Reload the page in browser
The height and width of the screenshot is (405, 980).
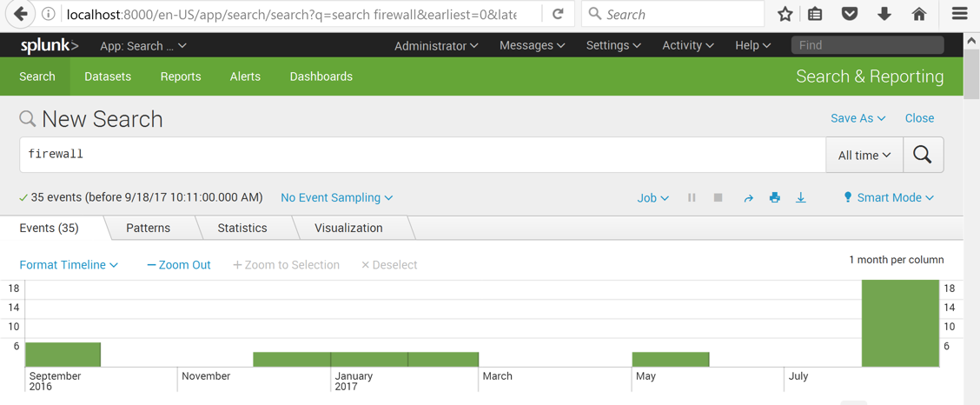click(x=558, y=14)
